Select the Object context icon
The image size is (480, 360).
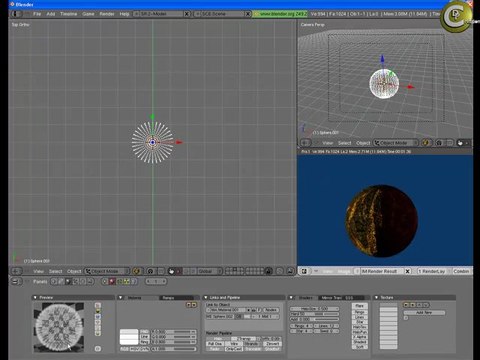(75, 282)
